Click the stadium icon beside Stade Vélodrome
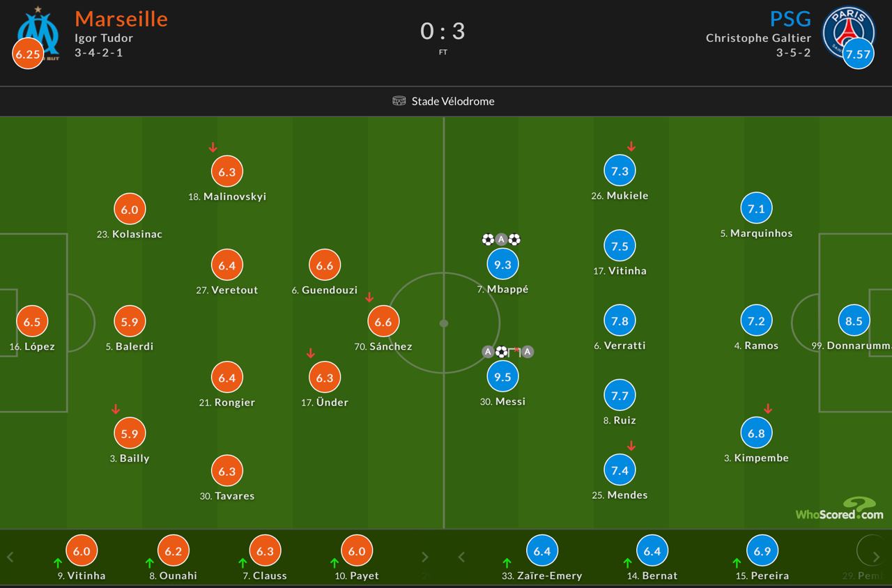The image size is (892, 588). pos(399,101)
